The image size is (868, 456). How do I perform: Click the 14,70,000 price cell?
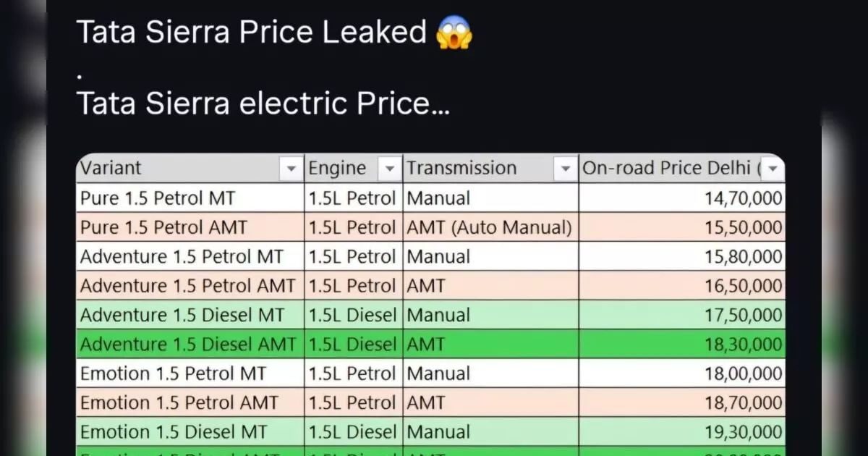coord(738,198)
